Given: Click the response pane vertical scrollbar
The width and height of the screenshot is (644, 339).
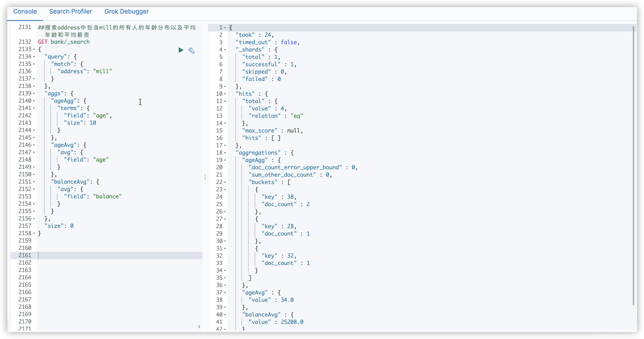Looking at the screenshot, I should [x=633, y=165].
